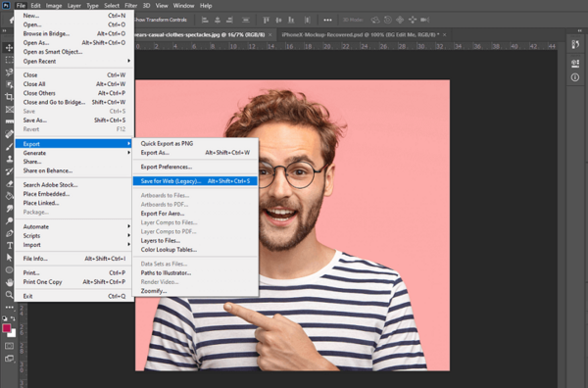Select the Clone Stamp tool
Viewport: 588px width, 388px height.
(x=9, y=159)
